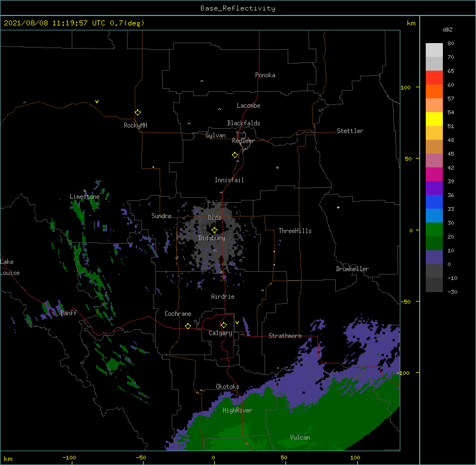Screen dimensions: 476x465
Task: Select the bright green swatch below 30 dBZ
Action: (434, 230)
